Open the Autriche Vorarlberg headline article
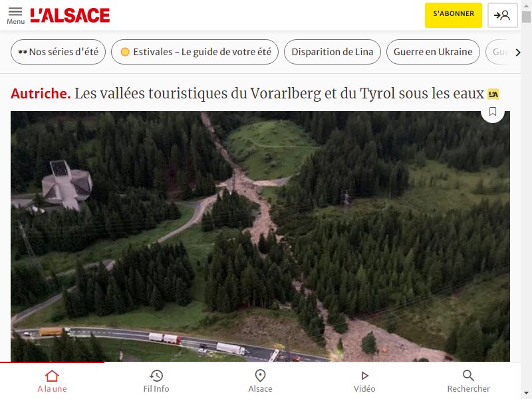532x399 pixels. tap(247, 94)
